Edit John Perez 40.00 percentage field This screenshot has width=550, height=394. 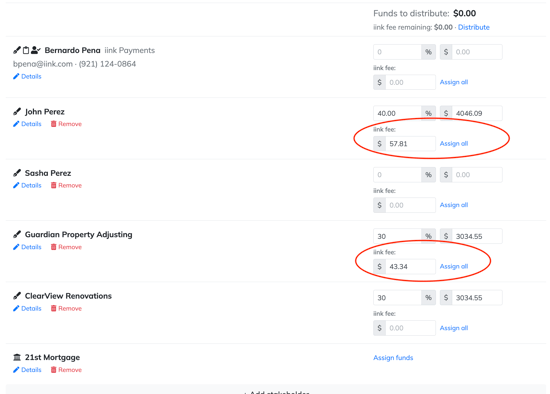[x=397, y=113]
